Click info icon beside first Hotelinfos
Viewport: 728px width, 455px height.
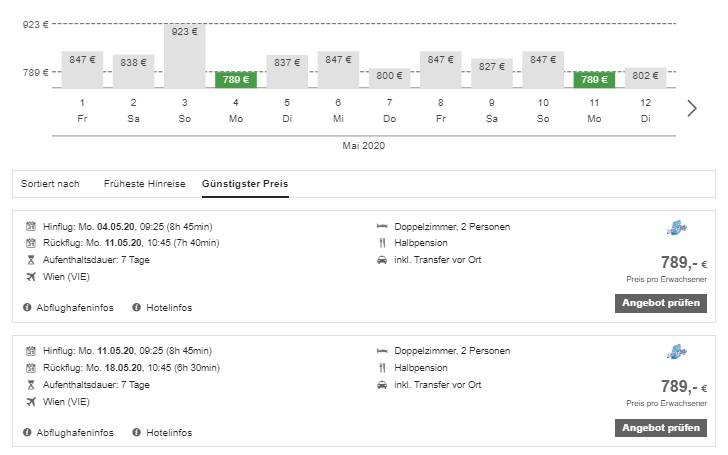click(x=137, y=307)
